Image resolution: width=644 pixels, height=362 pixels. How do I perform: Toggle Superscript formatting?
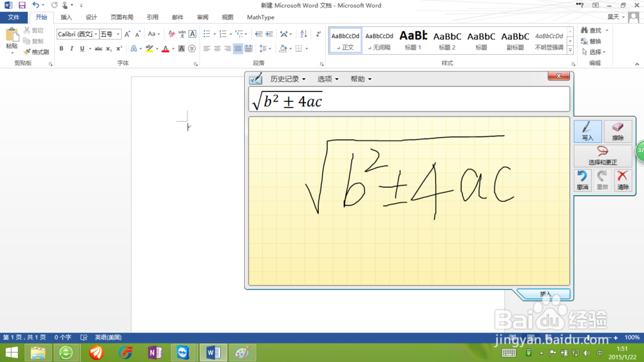119,48
